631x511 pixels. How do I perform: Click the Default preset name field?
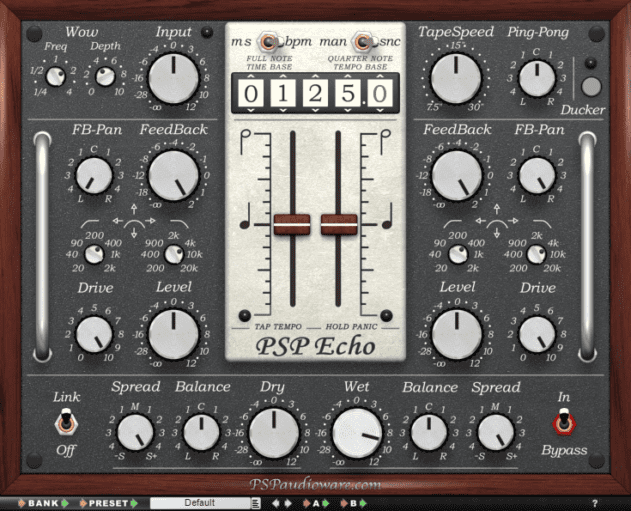pyautogui.click(x=200, y=503)
